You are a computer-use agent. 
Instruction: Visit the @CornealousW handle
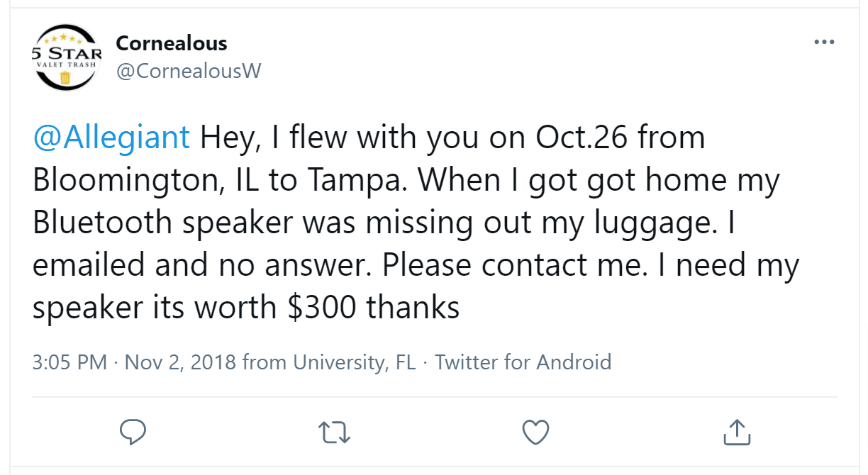(189, 71)
